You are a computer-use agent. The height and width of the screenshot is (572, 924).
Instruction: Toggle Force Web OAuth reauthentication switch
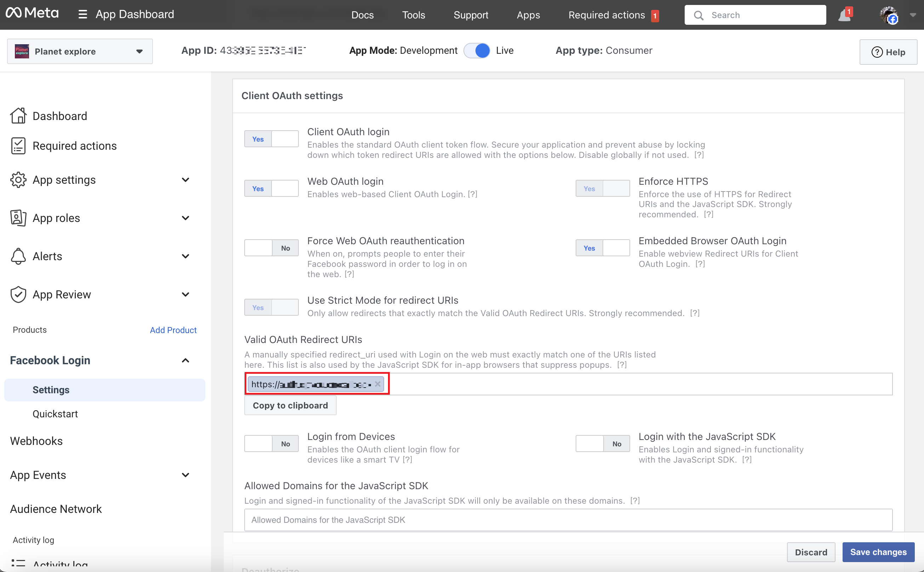(x=271, y=248)
